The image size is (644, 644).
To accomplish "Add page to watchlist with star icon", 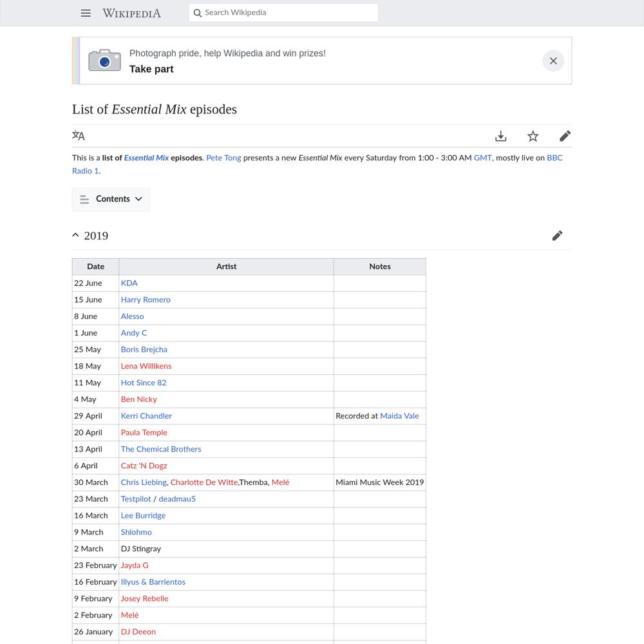I will tap(533, 136).
